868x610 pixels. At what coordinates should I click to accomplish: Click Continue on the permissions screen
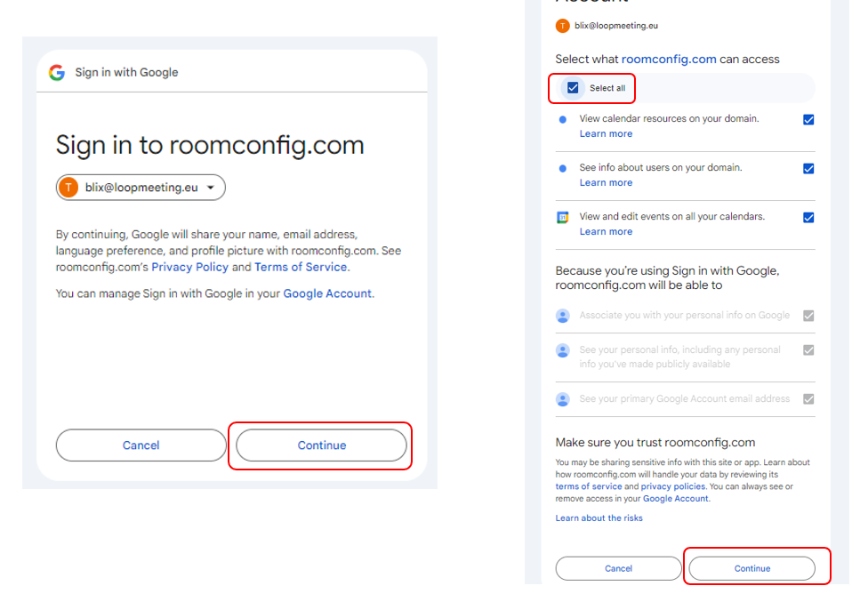(x=751, y=568)
